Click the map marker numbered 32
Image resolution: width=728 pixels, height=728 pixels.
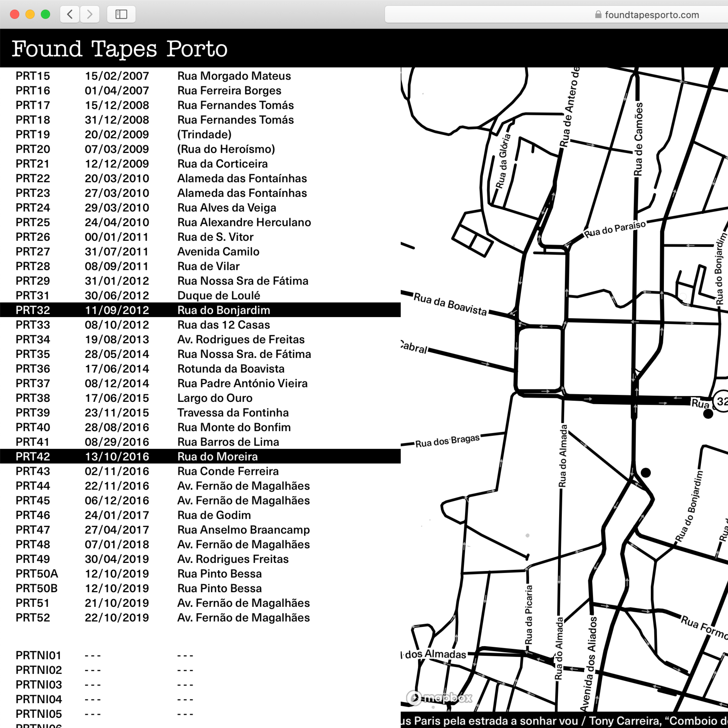721,401
